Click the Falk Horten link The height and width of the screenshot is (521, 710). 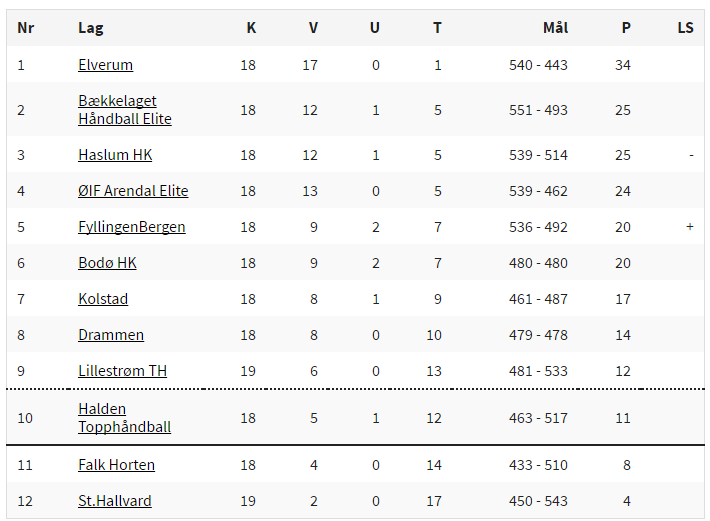pos(116,465)
